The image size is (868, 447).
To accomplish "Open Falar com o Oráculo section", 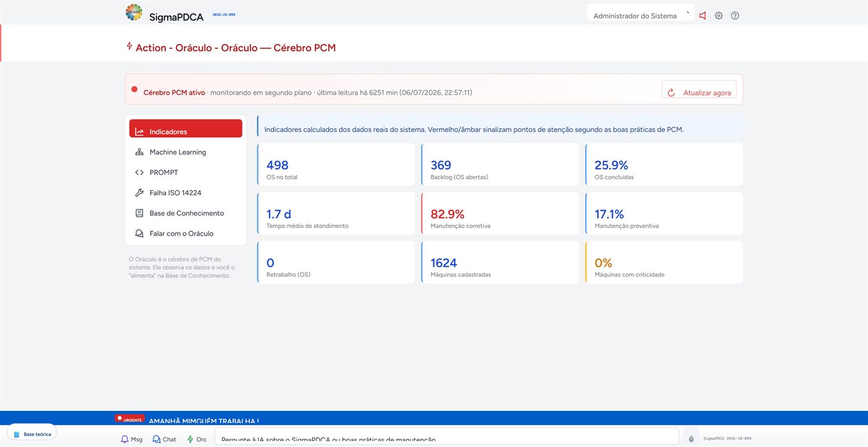I will click(186, 234).
